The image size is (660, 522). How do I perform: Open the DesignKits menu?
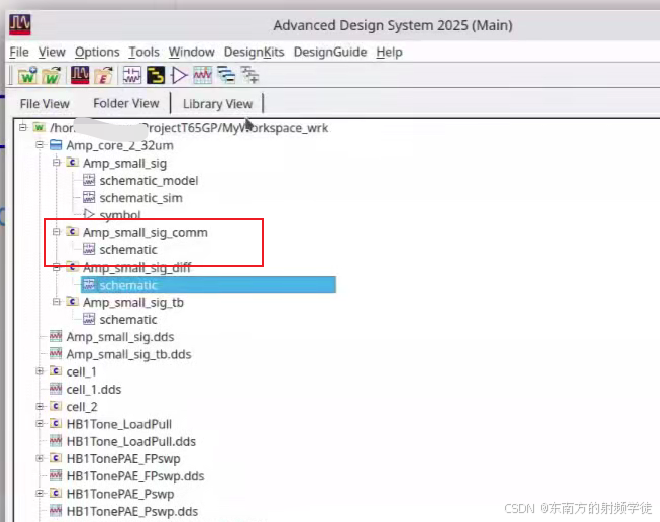pyautogui.click(x=254, y=52)
